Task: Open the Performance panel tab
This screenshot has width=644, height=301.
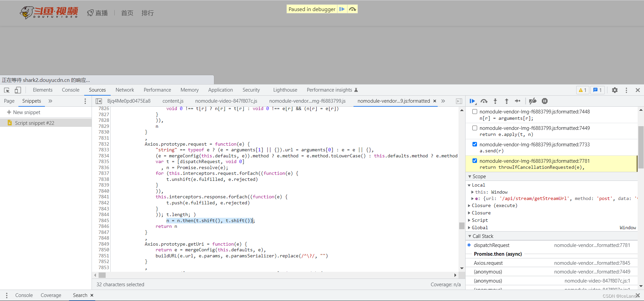Action: [157, 90]
